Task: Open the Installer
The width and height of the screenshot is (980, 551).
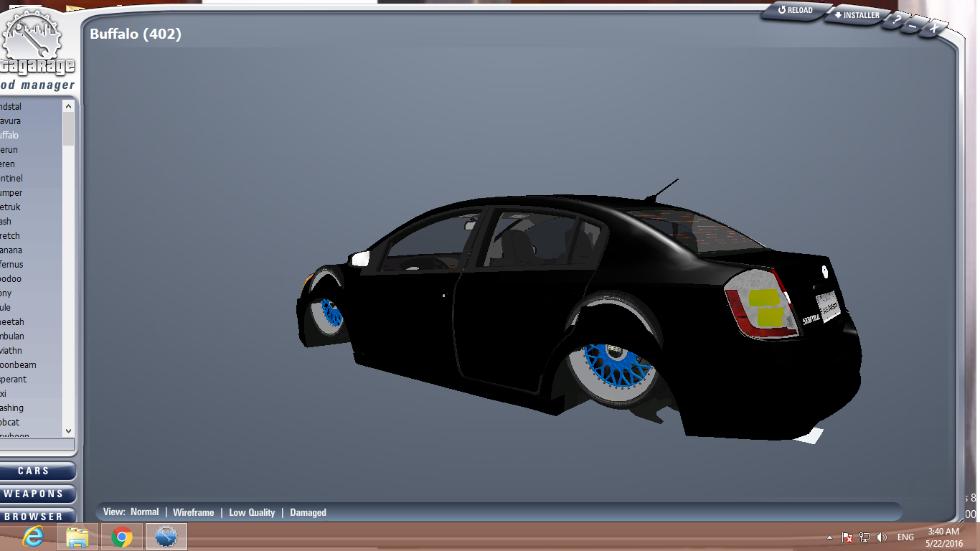Action: [x=857, y=15]
